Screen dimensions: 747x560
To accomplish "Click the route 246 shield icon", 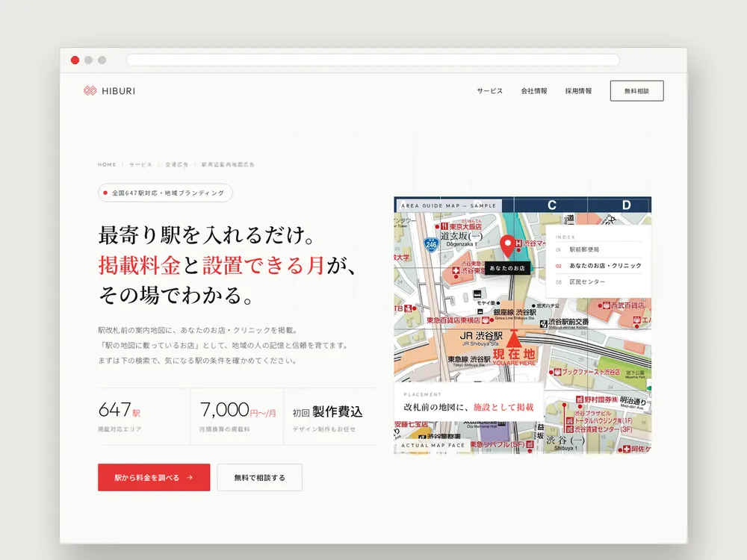I will click(x=431, y=245).
